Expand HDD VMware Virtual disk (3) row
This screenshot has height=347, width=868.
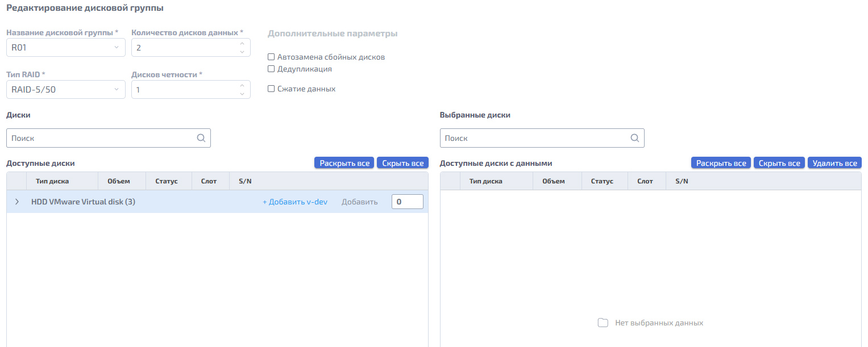pos(16,202)
